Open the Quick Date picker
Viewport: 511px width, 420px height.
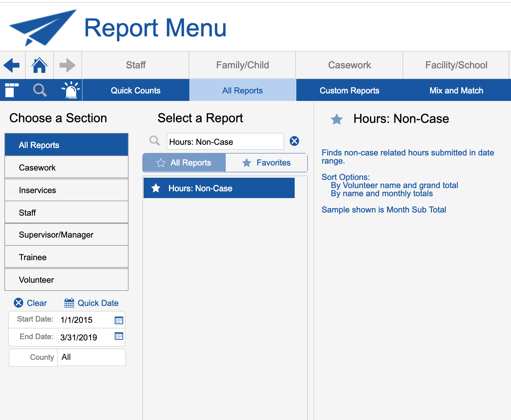click(91, 303)
